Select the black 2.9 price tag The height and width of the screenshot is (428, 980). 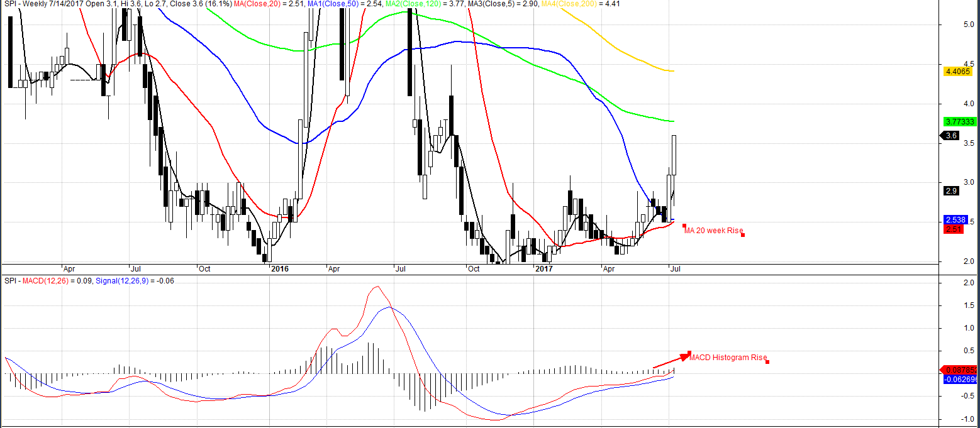[951, 190]
